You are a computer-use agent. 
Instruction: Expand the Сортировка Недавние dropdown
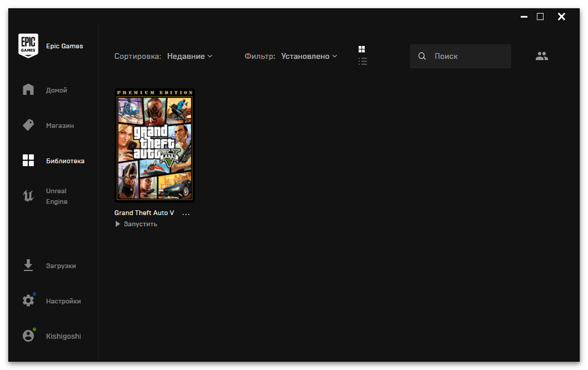(189, 57)
